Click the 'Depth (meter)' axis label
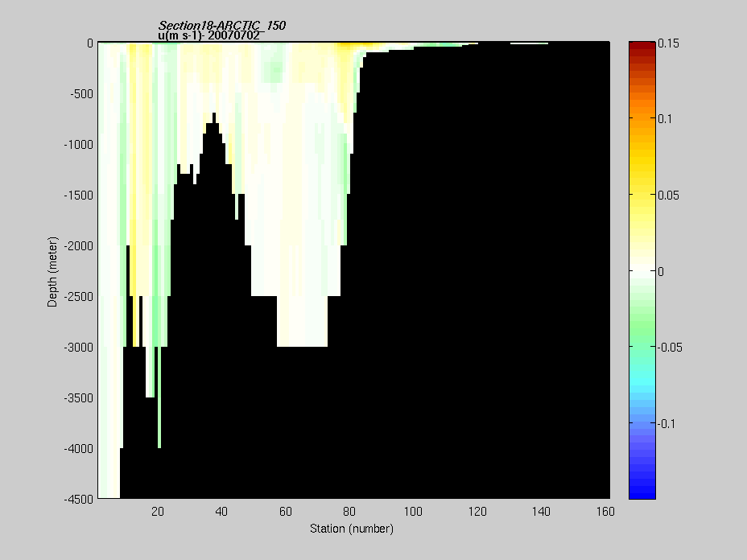Screen dimensions: 747x560 52,271
